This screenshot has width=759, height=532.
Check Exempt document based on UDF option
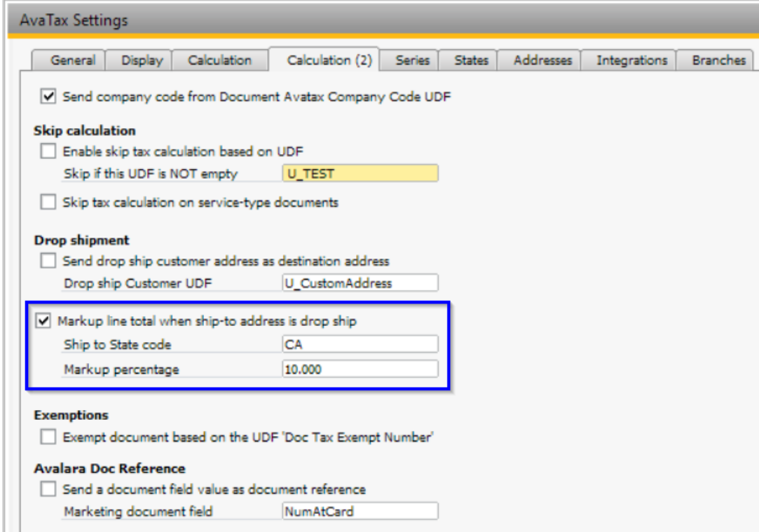coord(48,437)
